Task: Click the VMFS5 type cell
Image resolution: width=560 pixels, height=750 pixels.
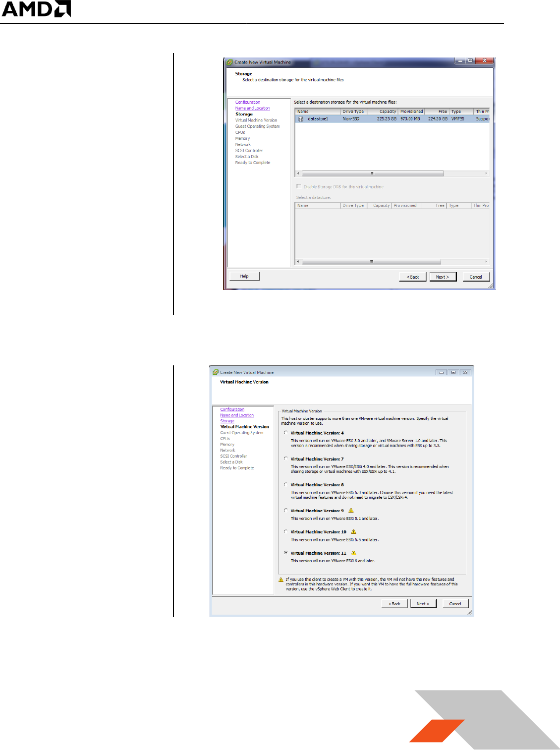Action: tap(458, 119)
